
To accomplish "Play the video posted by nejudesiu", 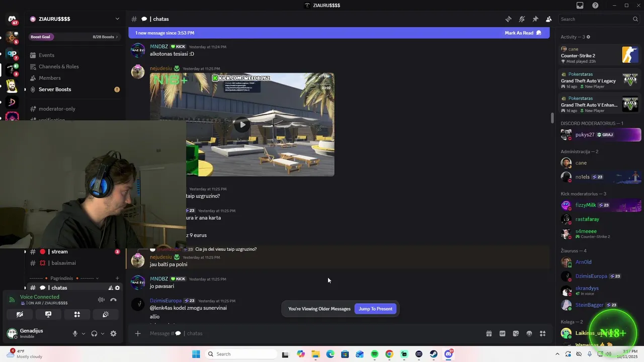I will coord(242,125).
